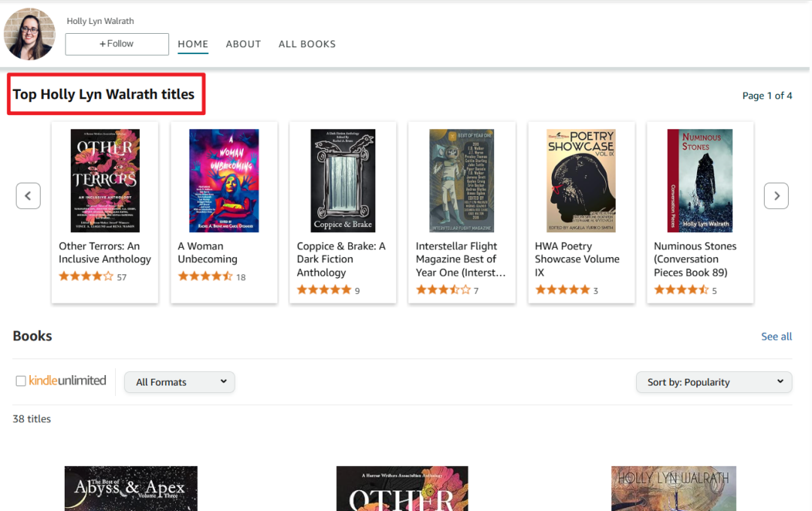The width and height of the screenshot is (812, 511).
Task: Click Holly Lyn Walrath book cover in Books list
Action: click(674, 488)
